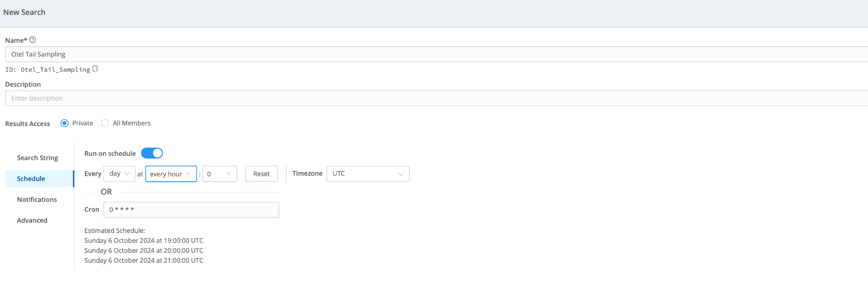868x292 pixels.
Task: Switch to the Search String tab
Action: 37,158
